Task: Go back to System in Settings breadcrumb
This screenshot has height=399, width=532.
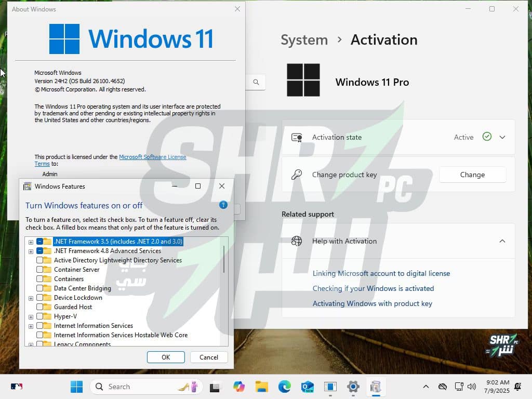Action: point(304,40)
